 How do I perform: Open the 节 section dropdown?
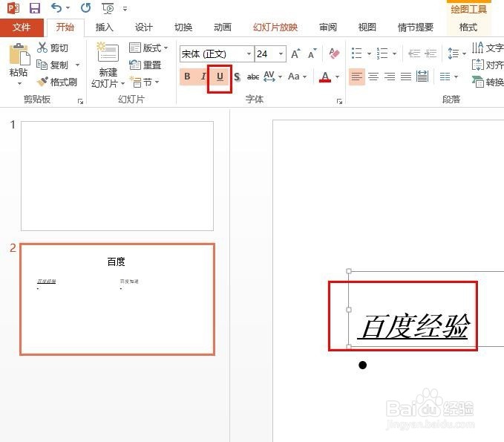pos(144,82)
